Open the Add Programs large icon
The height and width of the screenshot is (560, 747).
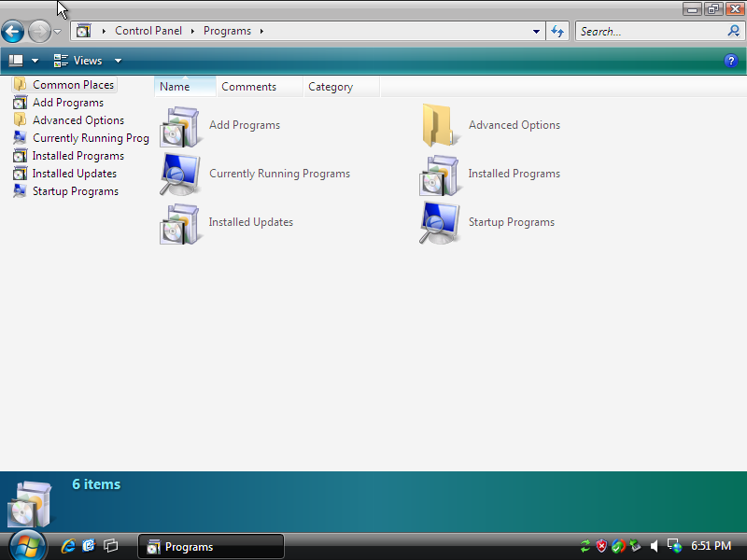tap(179, 126)
